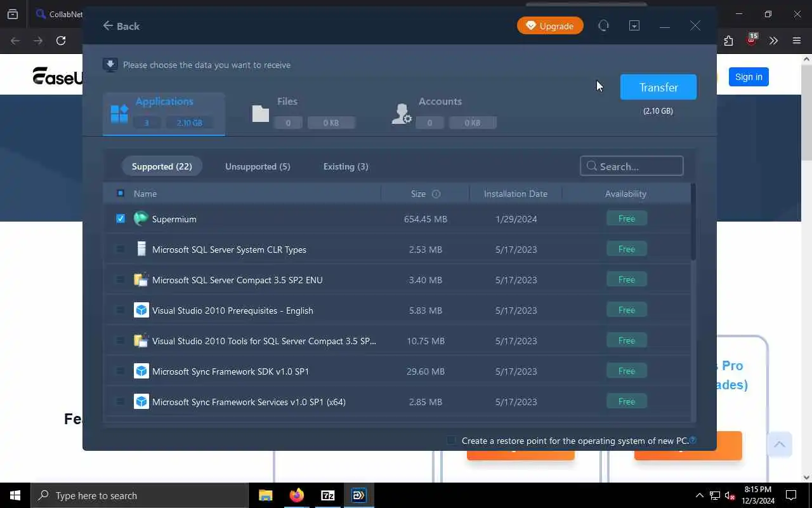
Task: Click the Free badge for Visual Studio 2010 Prerequisites
Action: click(x=626, y=310)
